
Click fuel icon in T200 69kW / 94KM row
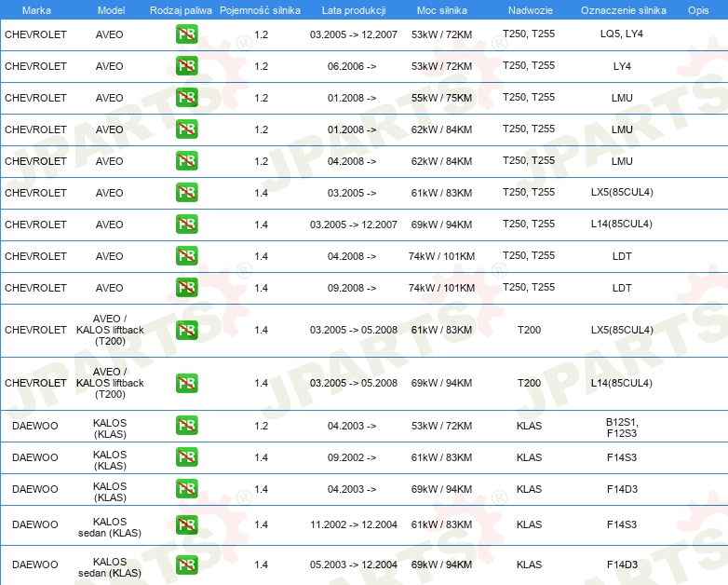coord(186,383)
